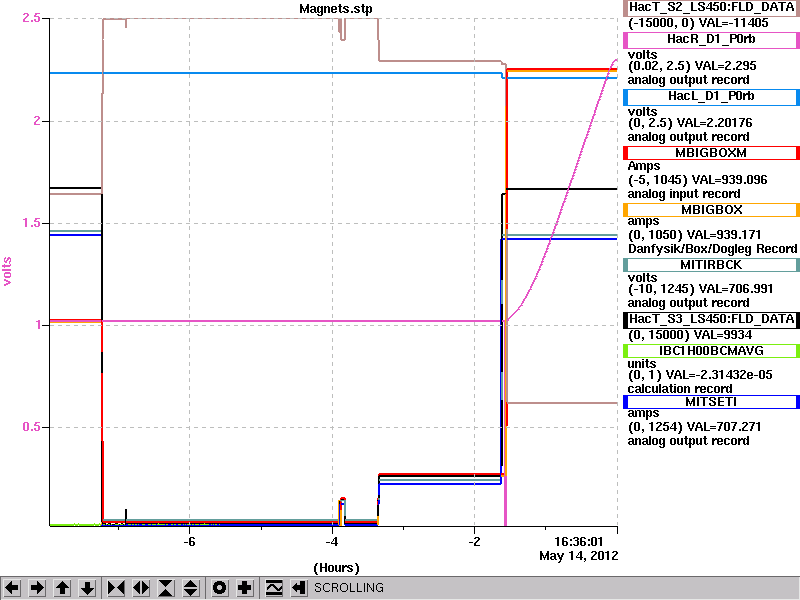Select HacT_S2_LS450:FLD_DATA curve legend
The width and height of the screenshot is (800, 600).
click(711, 7)
